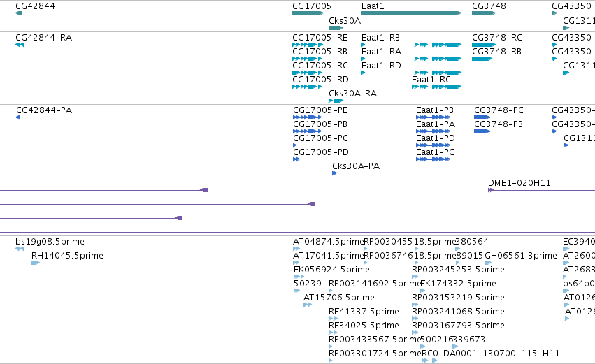Click protein CG17005-PB

pos(308,131)
